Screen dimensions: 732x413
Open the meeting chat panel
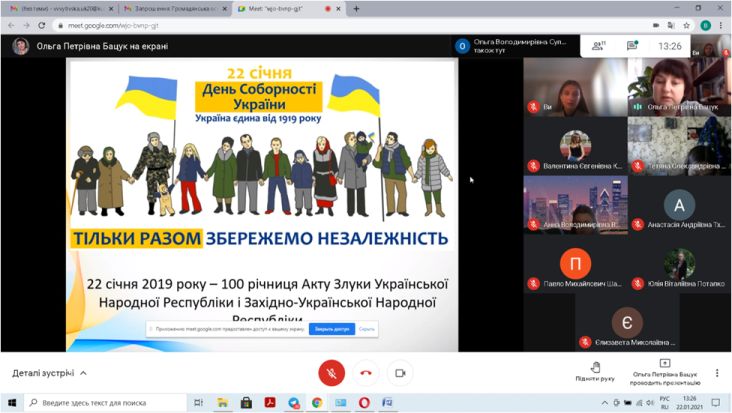632,46
